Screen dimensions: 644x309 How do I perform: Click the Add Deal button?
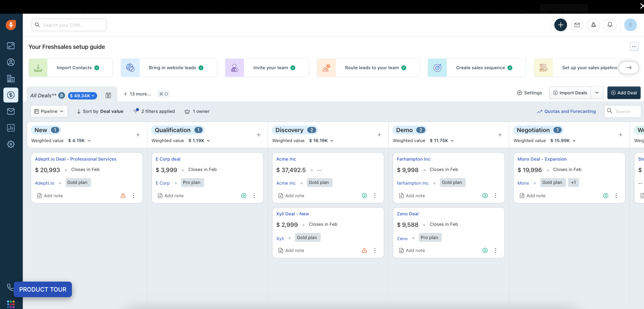pyautogui.click(x=624, y=93)
